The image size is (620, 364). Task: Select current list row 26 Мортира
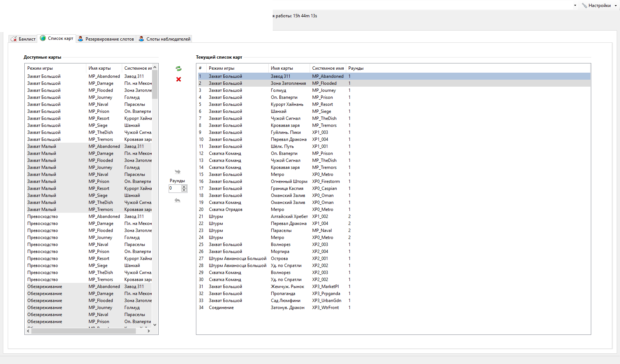[x=394, y=252]
